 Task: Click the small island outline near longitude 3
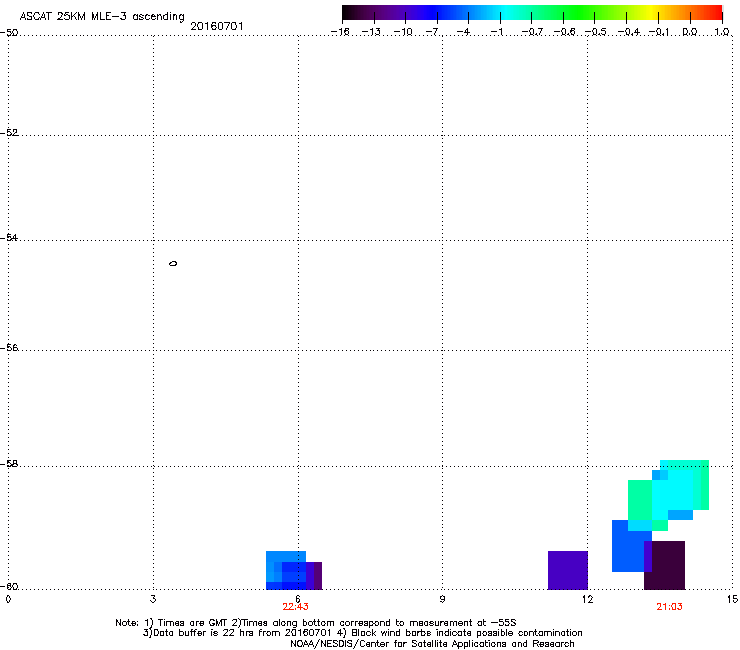[x=173, y=263]
